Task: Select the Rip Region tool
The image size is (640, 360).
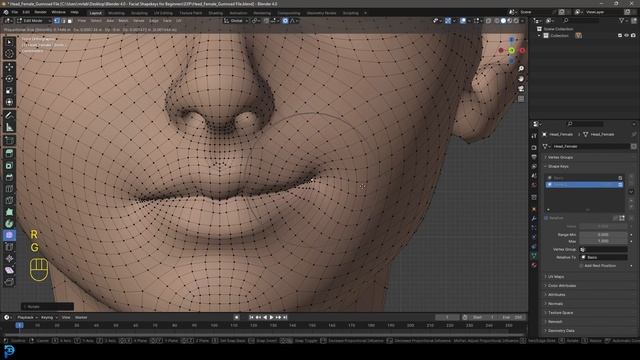Action: [x=9, y=282]
